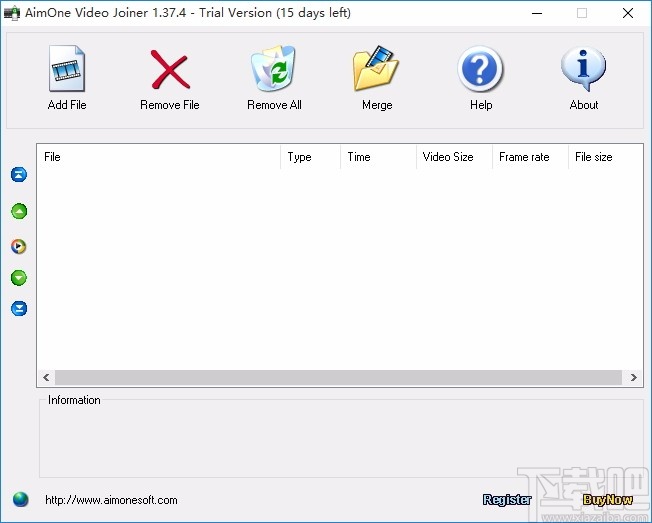Screen dimensions: 652x523
Task: Click the file list horizontal scrollbar track
Action: 338,377
